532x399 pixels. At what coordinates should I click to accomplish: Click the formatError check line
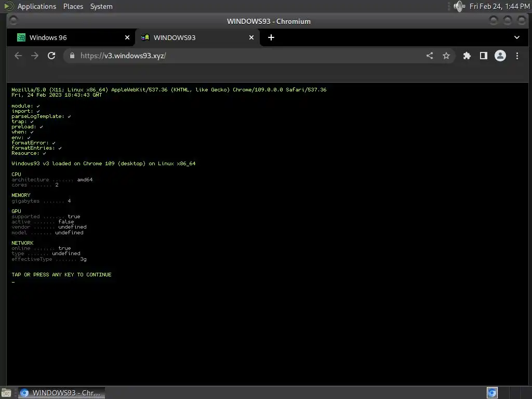coord(34,143)
